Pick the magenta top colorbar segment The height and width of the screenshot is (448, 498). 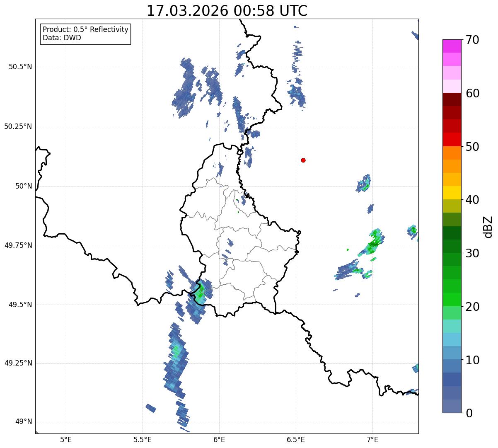click(x=452, y=46)
